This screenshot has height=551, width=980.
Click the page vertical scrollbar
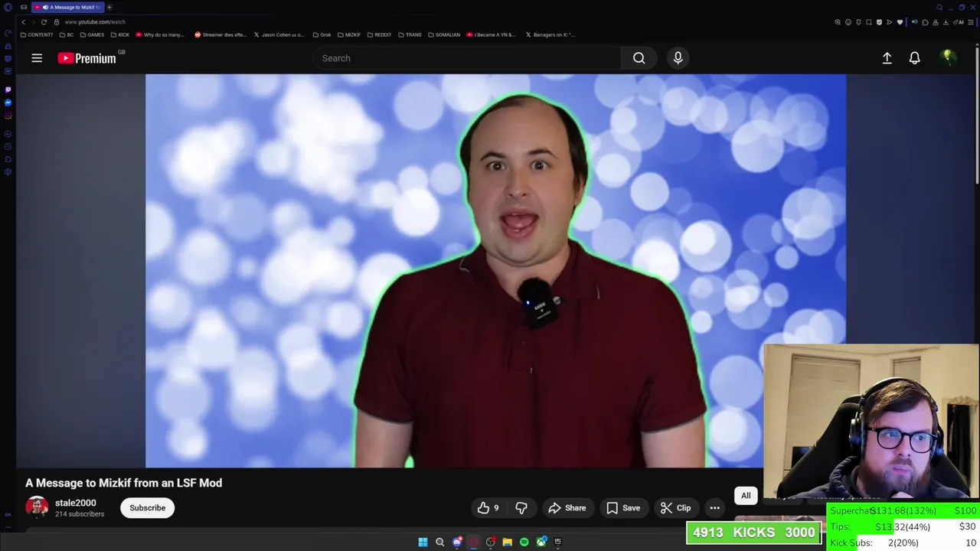coord(977,115)
